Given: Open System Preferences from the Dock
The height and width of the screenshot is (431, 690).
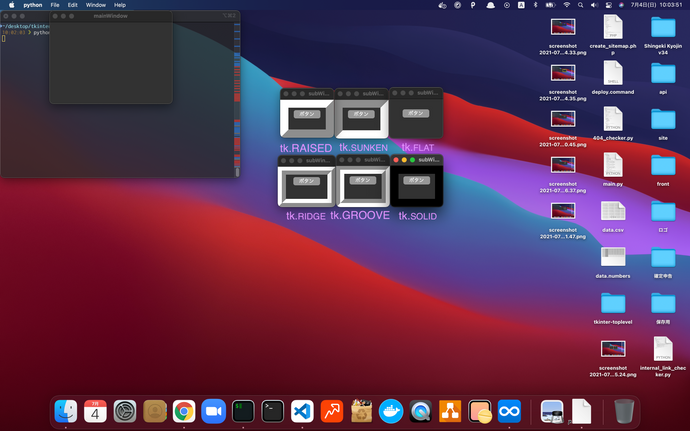Looking at the screenshot, I should click(x=125, y=411).
